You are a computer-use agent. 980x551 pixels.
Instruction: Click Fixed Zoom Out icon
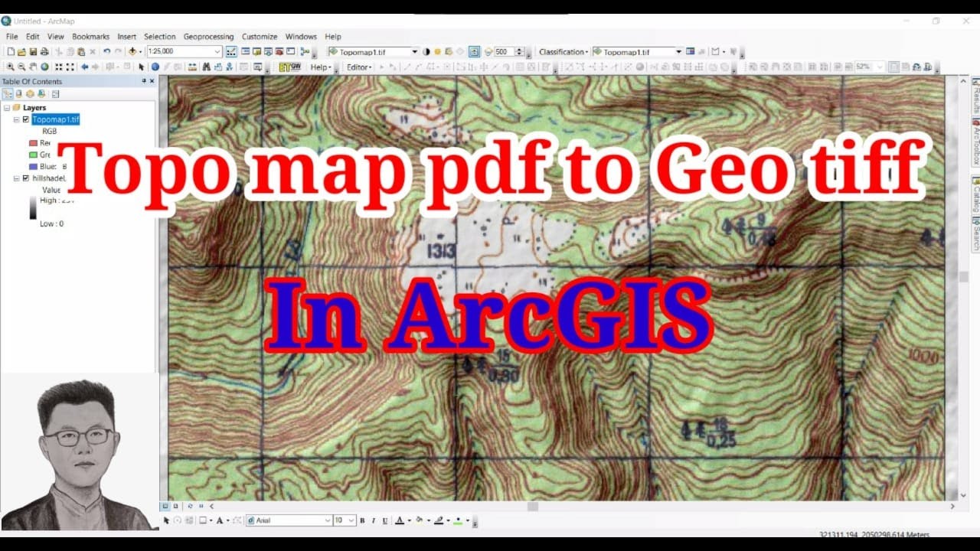(x=70, y=67)
